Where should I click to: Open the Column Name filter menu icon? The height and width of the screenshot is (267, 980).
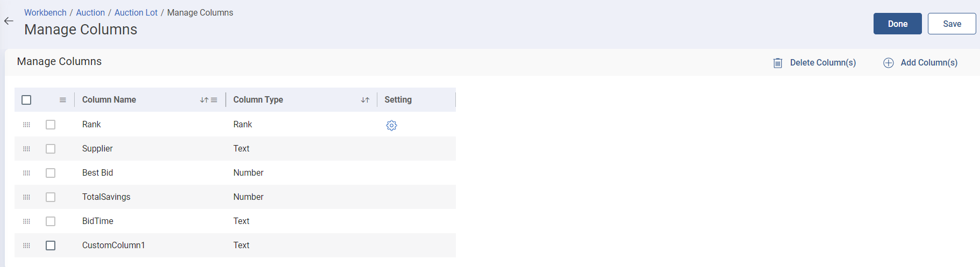(214, 100)
